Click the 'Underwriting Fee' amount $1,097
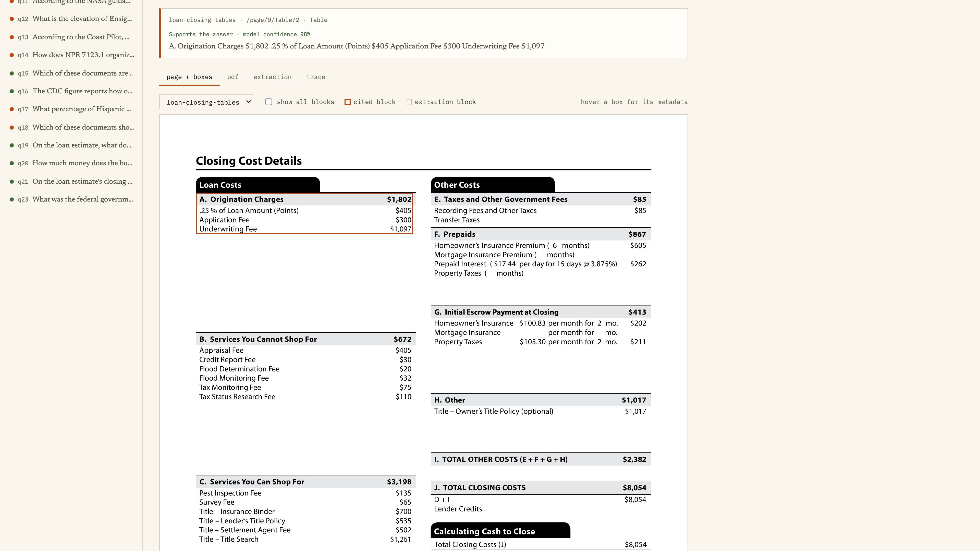This screenshot has height=551, width=980. 401,229
